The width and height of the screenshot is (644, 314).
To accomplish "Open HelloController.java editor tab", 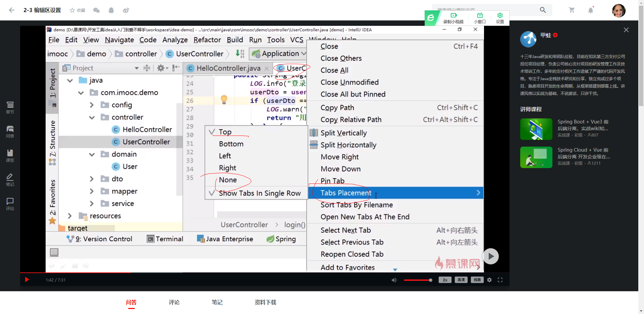I will [228, 68].
